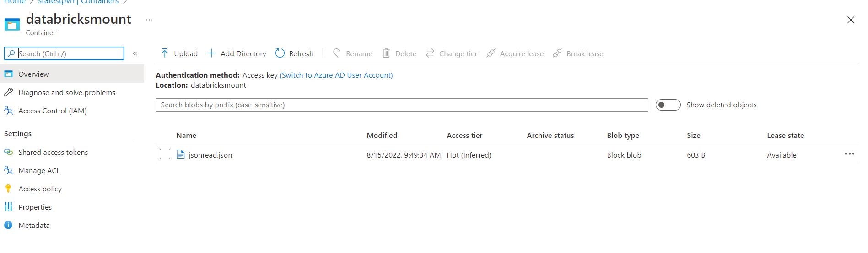Click the Change tier icon
The width and height of the screenshot is (868, 253).
(430, 53)
